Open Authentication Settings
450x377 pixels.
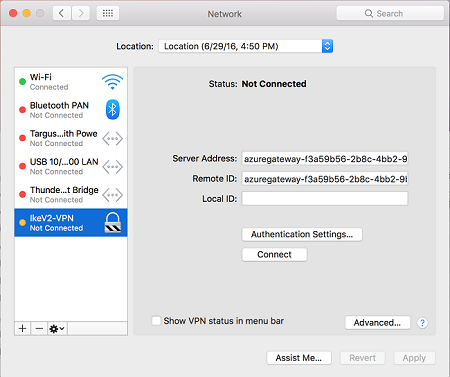pyautogui.click(x=302, y=234)
